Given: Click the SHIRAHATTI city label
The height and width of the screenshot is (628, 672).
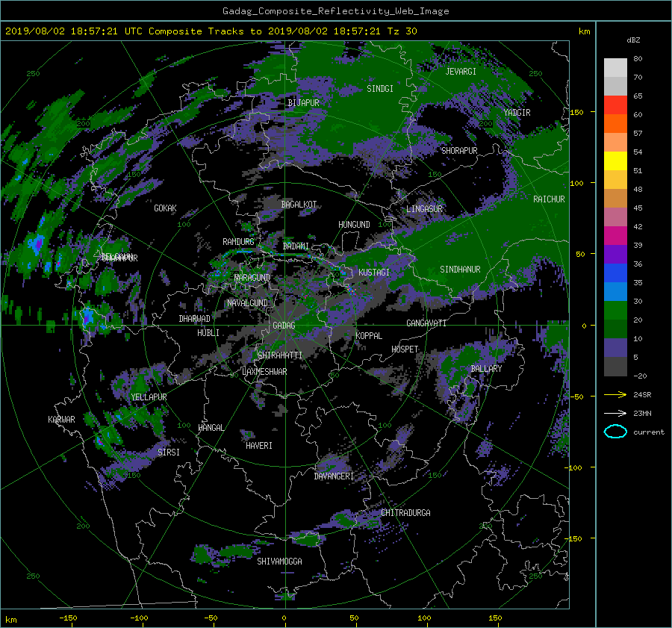Looking at the screenshot, I should pyautogui.click(x=280, y=355).
